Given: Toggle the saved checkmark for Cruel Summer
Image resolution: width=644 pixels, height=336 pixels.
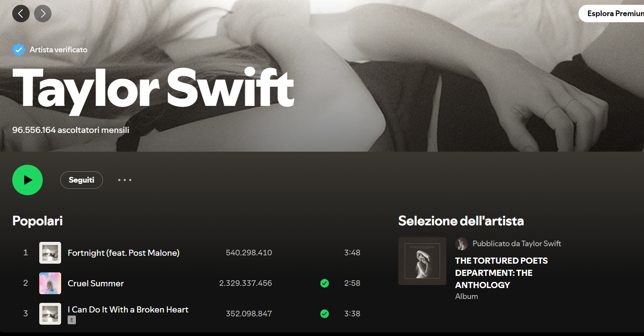Looking at the screenshot, I should coord(325,283).
